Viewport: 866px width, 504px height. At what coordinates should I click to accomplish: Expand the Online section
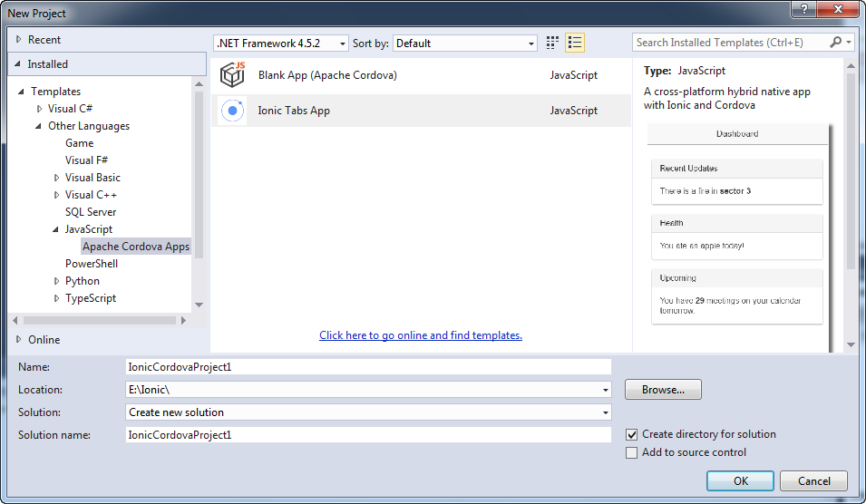pos(19,340)
